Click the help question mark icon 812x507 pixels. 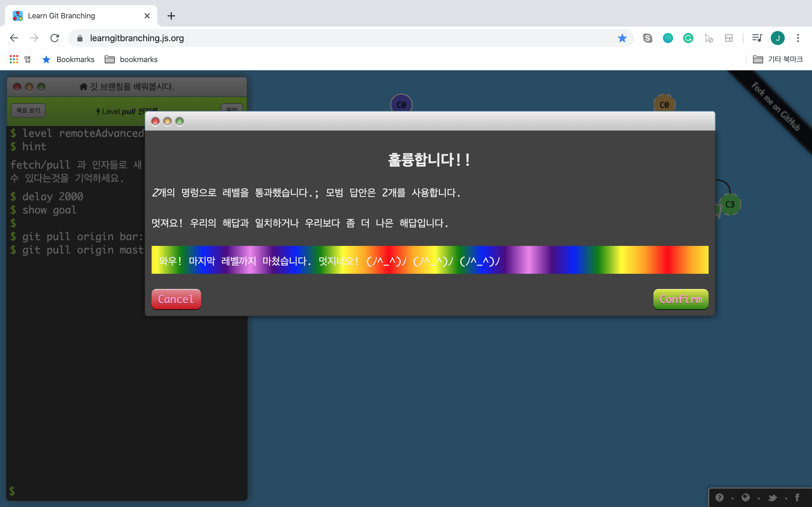pos(719,497)
